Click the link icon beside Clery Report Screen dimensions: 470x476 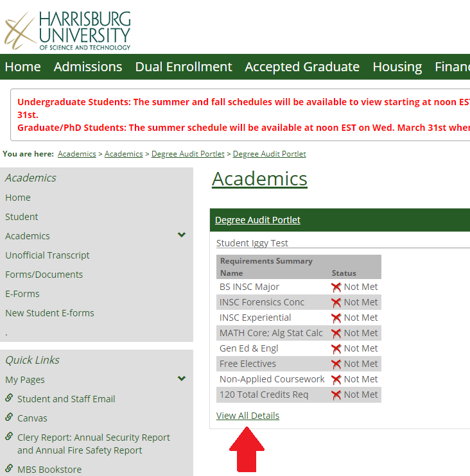(x=9, y=436)
